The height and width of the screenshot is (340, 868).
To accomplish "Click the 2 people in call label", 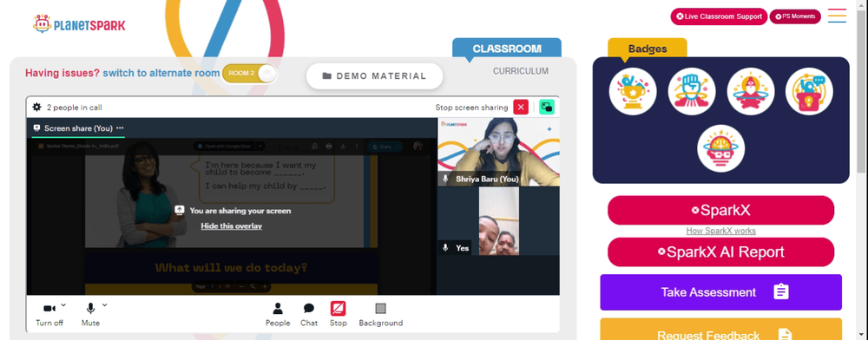I will pyautogui.click(x=74, y=108).
